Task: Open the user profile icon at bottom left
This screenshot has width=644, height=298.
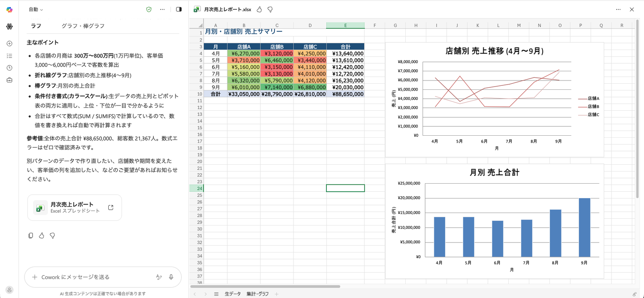Action: (9, 290)
